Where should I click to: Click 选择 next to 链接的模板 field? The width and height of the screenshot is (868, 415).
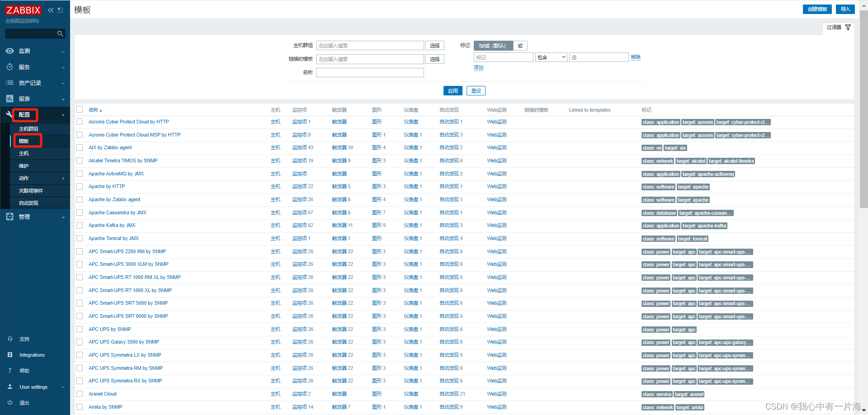[x=435, y=59]
